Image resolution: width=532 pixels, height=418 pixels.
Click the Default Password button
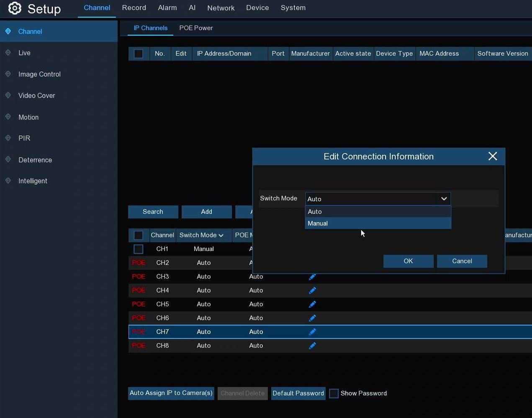point(298,393)
